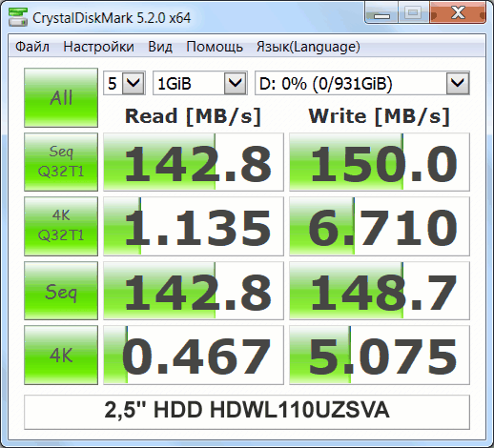Open the Язык(Language) menu

click(308, 47)
